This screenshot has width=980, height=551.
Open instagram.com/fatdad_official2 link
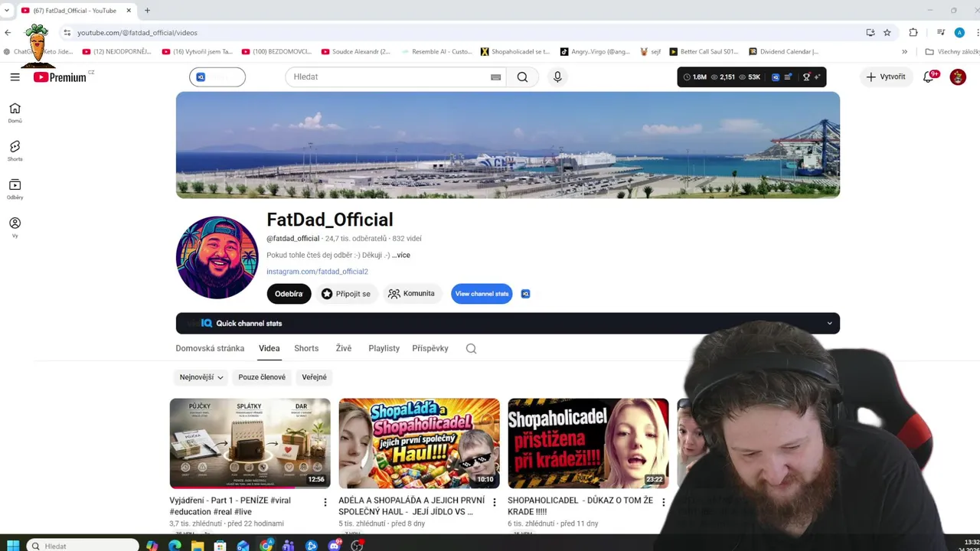317,272
